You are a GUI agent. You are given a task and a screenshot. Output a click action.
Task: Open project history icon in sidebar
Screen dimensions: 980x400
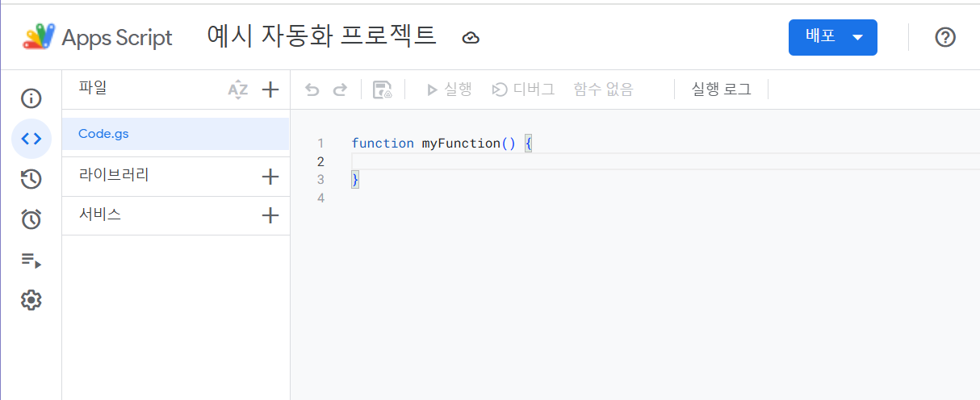(x=31, y=179)
